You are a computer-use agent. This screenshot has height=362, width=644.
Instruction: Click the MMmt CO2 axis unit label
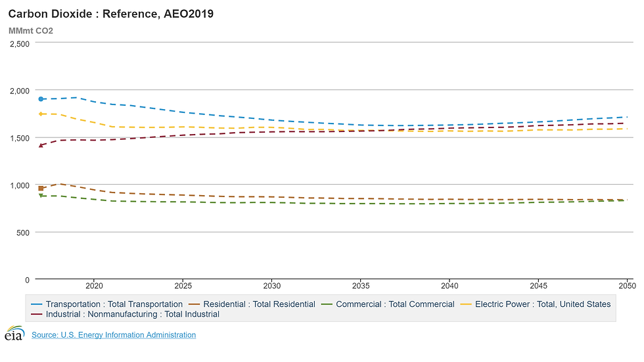(x=31, y=30)
